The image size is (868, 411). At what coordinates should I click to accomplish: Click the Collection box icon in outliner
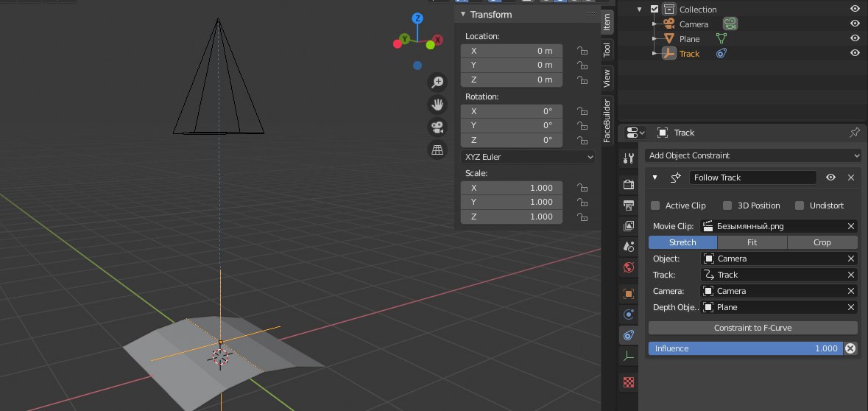[x=670, y=9]
